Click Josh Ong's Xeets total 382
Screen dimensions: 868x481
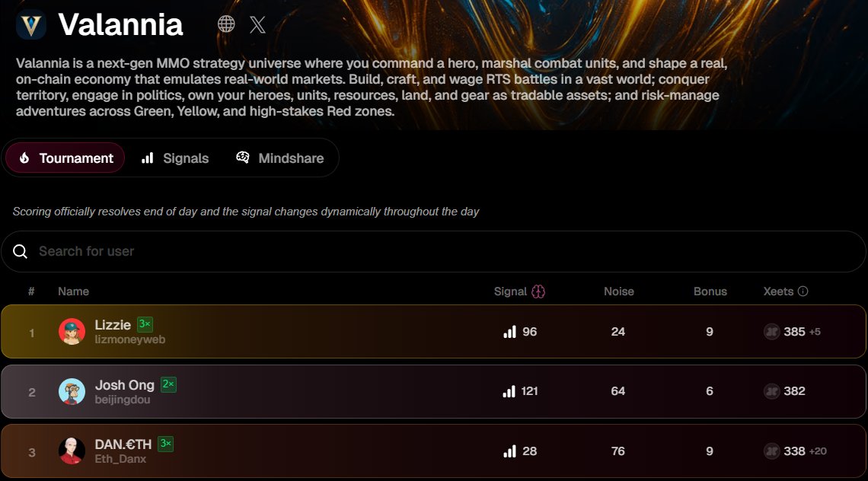point(794,391)
